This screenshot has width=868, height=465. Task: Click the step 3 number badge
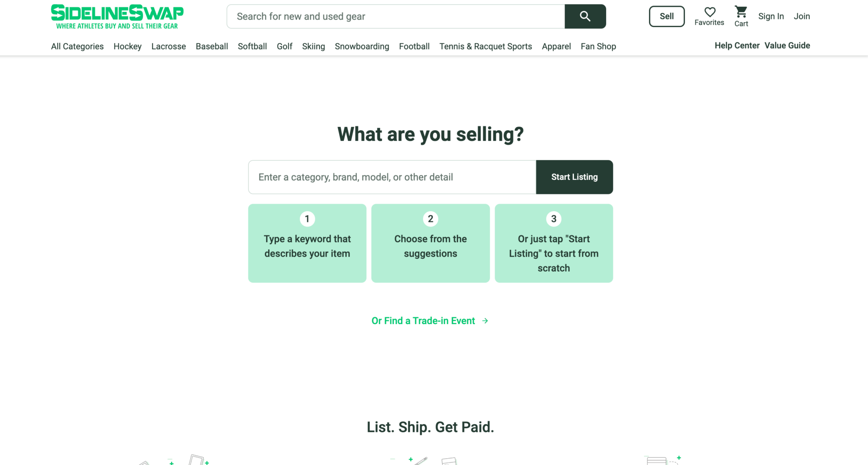tap(554, 219)
